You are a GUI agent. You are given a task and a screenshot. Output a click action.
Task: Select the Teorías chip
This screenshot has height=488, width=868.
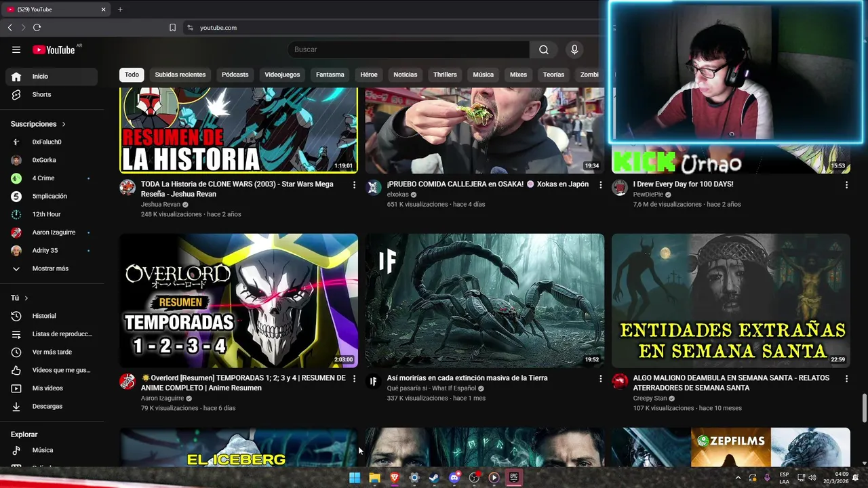coord(553,75)
